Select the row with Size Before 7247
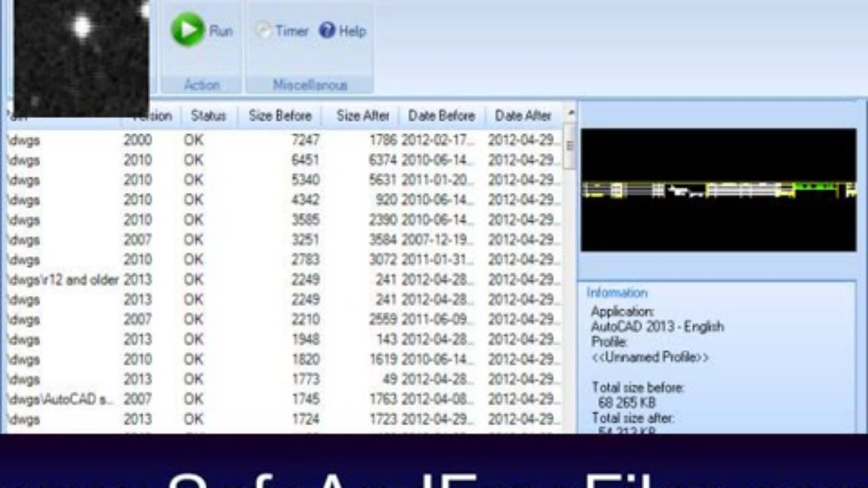Image resolution: width=868 pixels, height=488 pixels. 283,140
